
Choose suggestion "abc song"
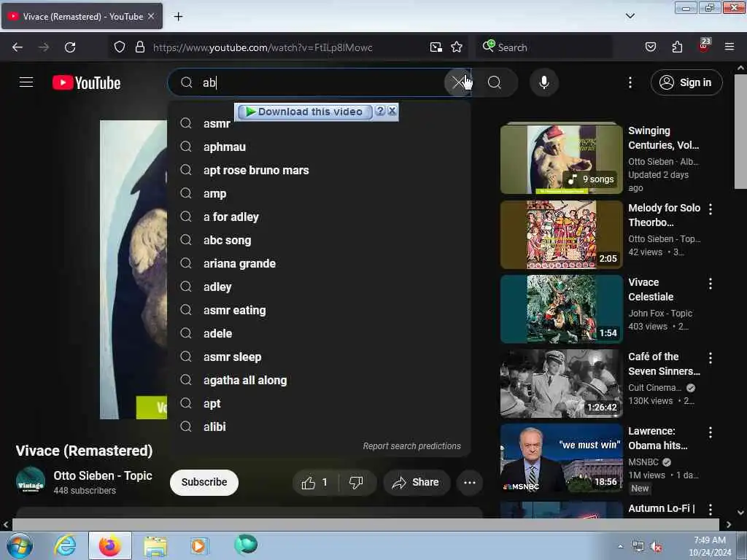pyautogui.click(x=320, y=240)
